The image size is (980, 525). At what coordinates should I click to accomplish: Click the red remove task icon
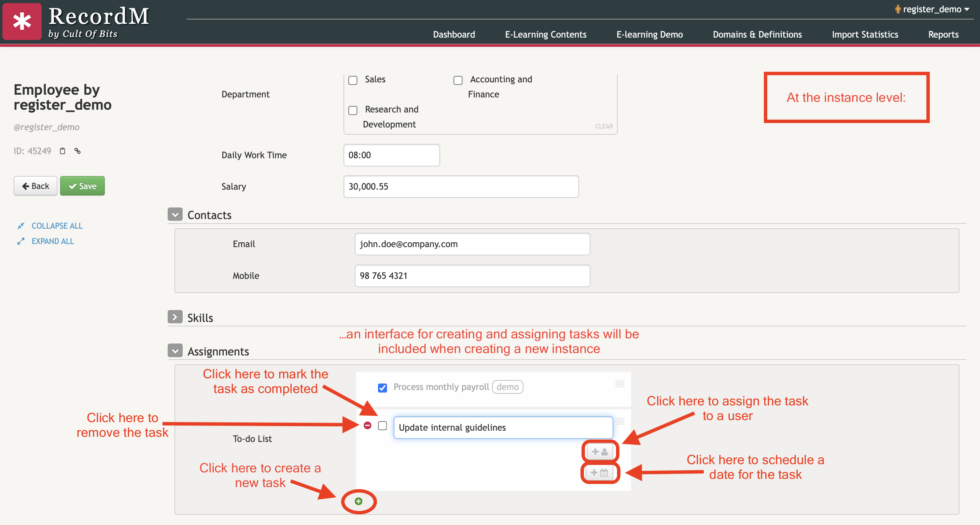tap(367, 425)
